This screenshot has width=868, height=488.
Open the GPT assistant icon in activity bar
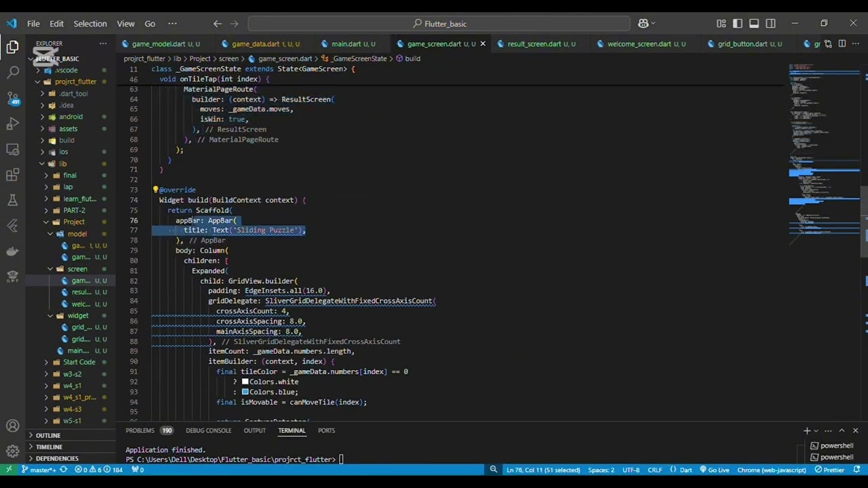click(12, 277)
